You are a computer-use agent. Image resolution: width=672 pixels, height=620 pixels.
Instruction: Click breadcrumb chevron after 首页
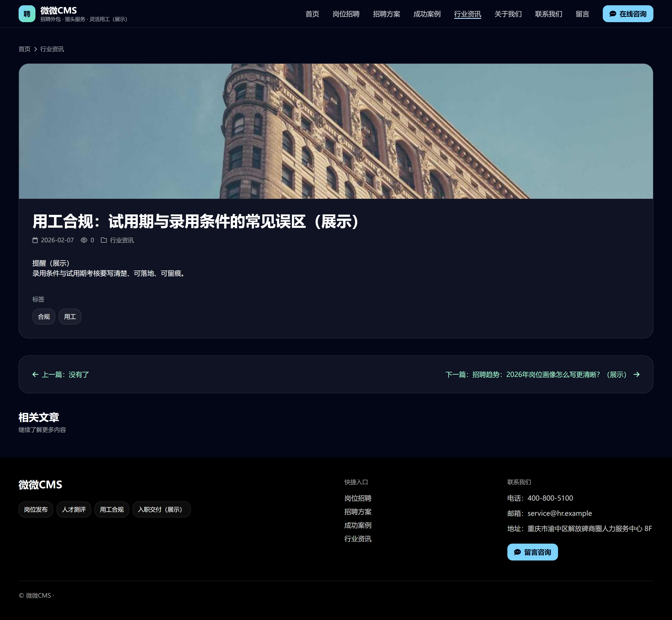(35, 49)
